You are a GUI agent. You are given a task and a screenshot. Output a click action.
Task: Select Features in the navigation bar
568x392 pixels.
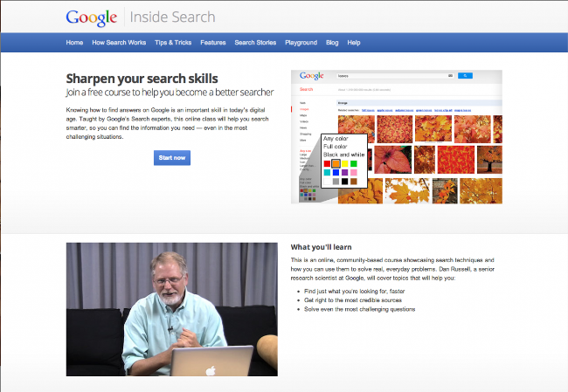(x=213, y=43)
